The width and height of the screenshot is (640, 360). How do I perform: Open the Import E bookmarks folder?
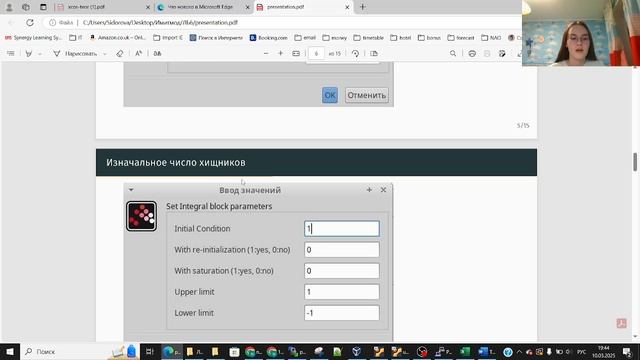pyautogui.click(x=168, y=38)
